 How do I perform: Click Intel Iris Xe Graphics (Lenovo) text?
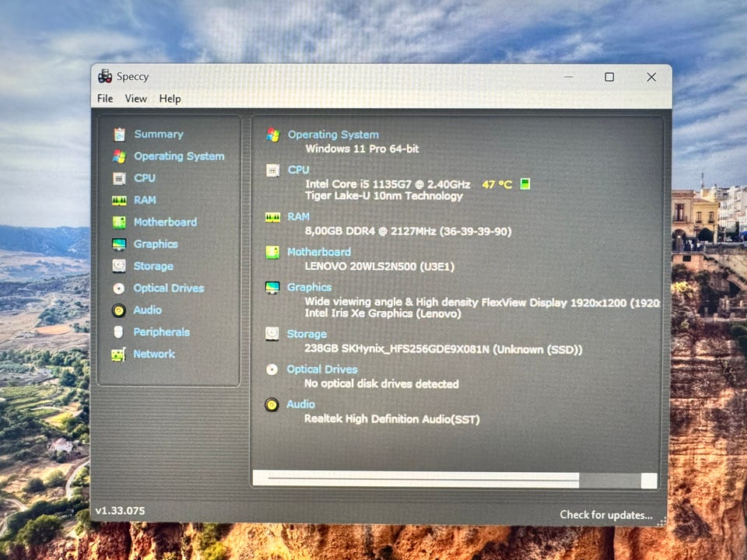(x=383, y=313)
